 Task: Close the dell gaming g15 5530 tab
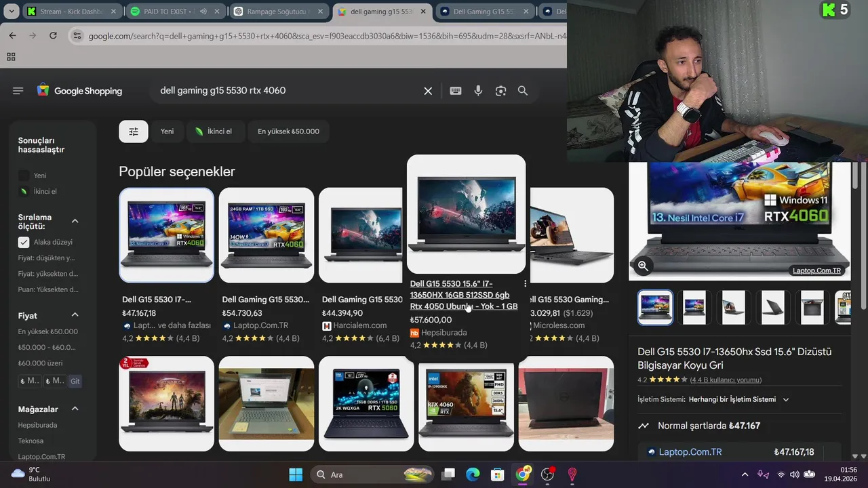tap(422, 12)
